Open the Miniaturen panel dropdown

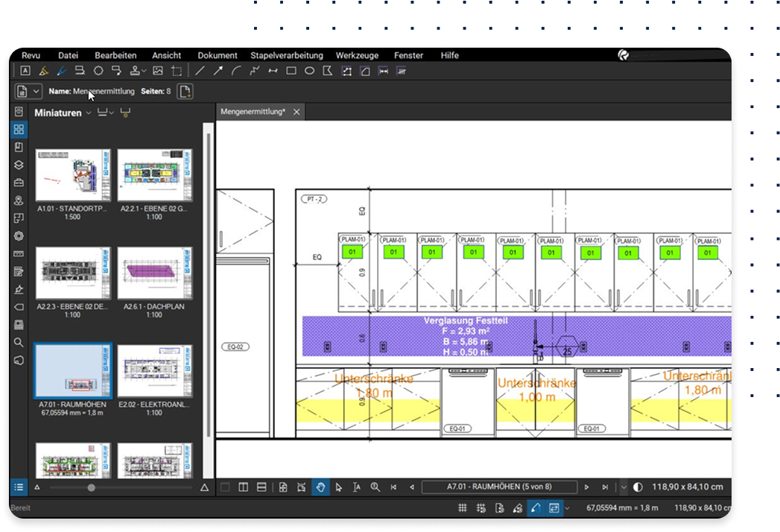tap(89, 113)
